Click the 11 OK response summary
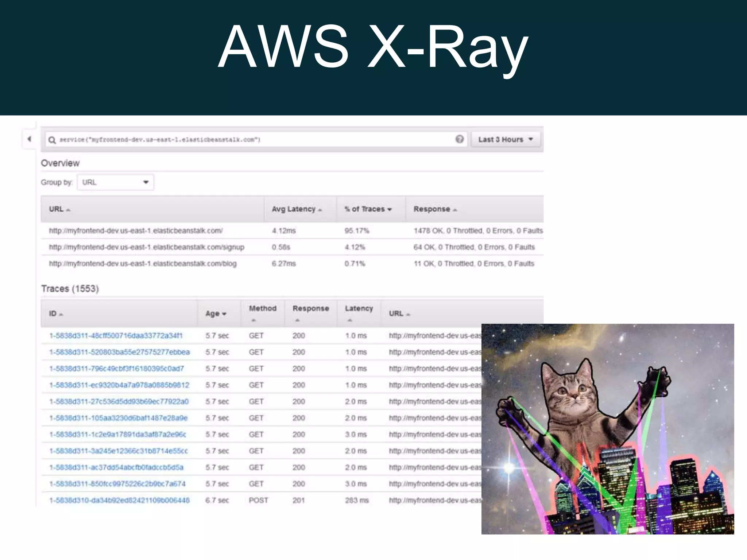 click(x=474, y=264)
